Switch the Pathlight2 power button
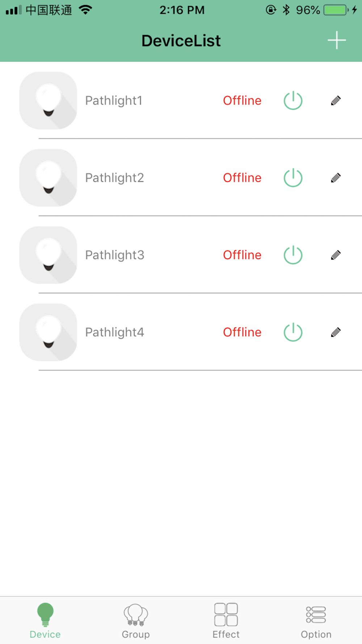The width and height of the screenshot is (362, 644). pyautogui.click(x=293, y=177)
